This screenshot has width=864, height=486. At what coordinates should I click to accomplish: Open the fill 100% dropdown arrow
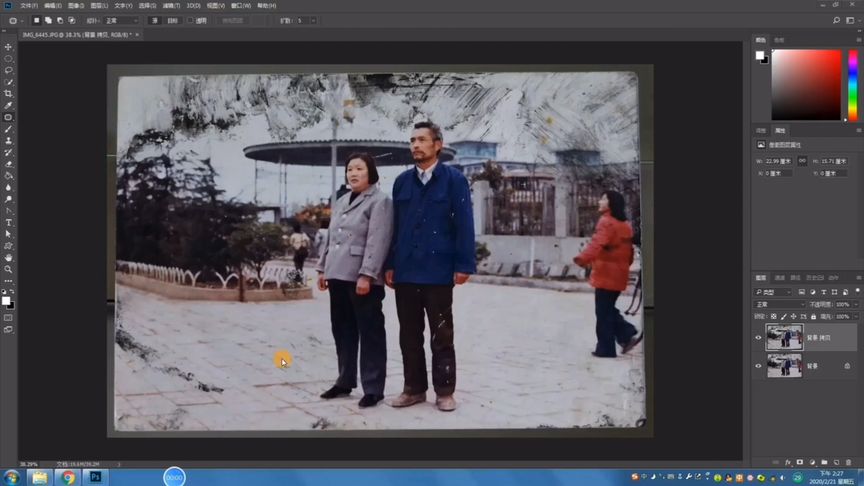856,317
